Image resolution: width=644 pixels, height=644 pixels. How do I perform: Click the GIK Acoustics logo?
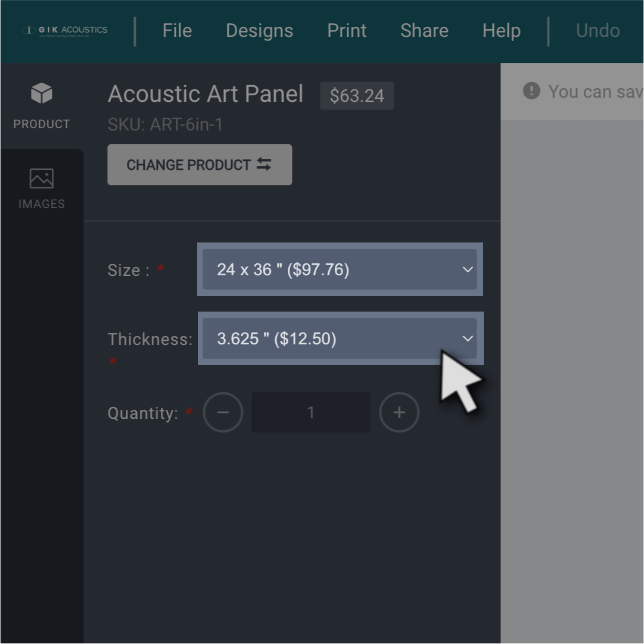click(64, 30)
